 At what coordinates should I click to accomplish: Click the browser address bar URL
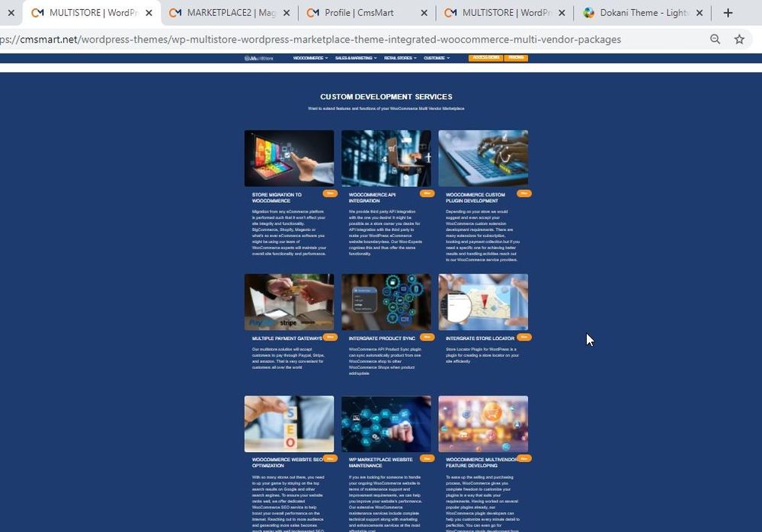click(320, 40)
